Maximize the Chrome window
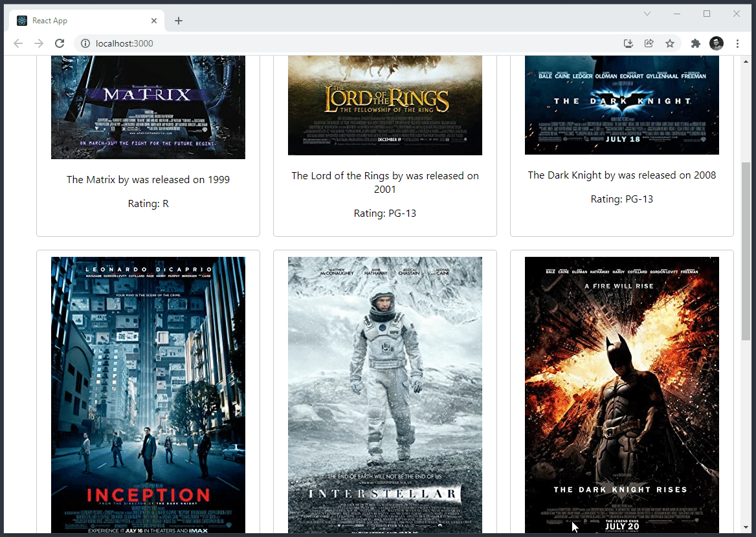This screenshot has height=537, width=756. 707,14
